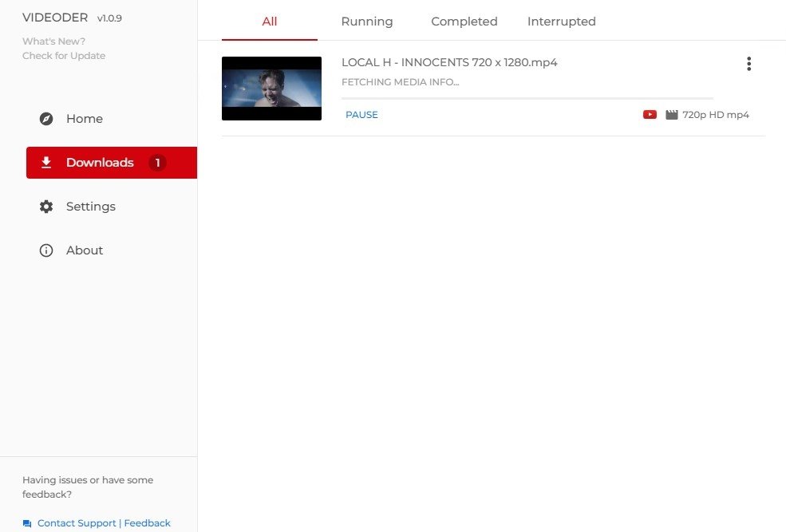
Task: Open the Feedback link
Action: tap(148, 523)
